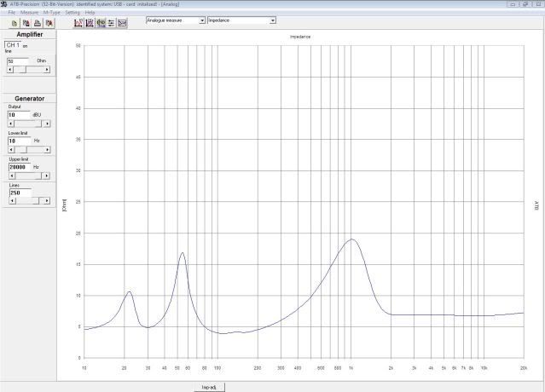Expand the Impedance measurement type dropdown

pos(272,20)
